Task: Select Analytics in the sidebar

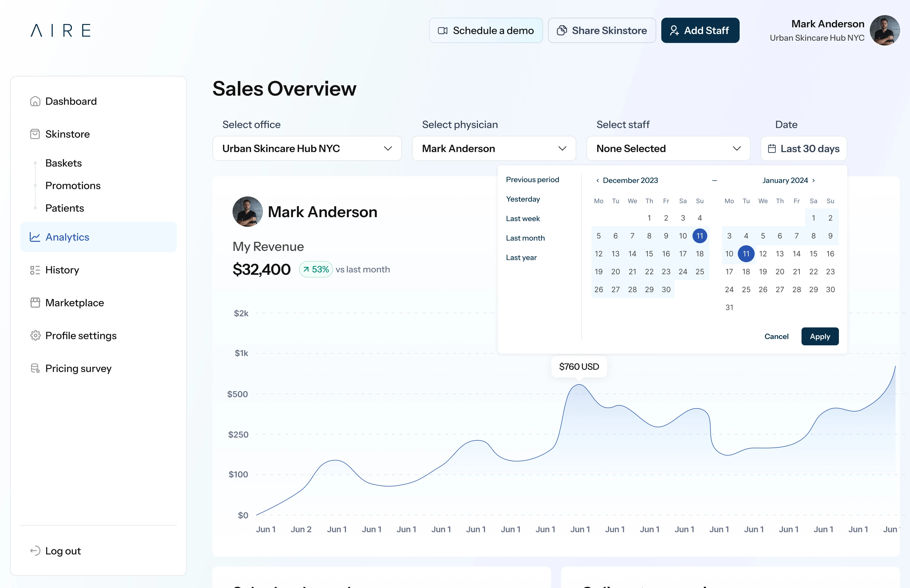Action: [x=98, y=237]
